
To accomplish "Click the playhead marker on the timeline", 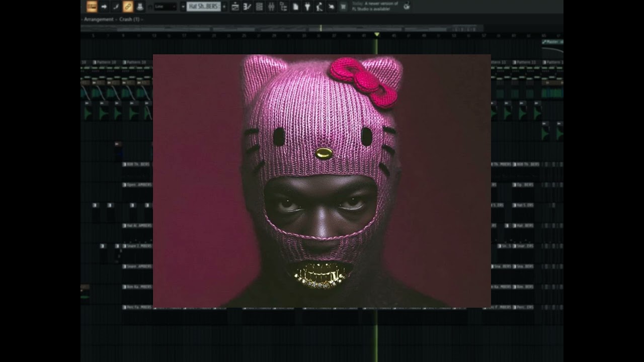I will tap(377, 34).
